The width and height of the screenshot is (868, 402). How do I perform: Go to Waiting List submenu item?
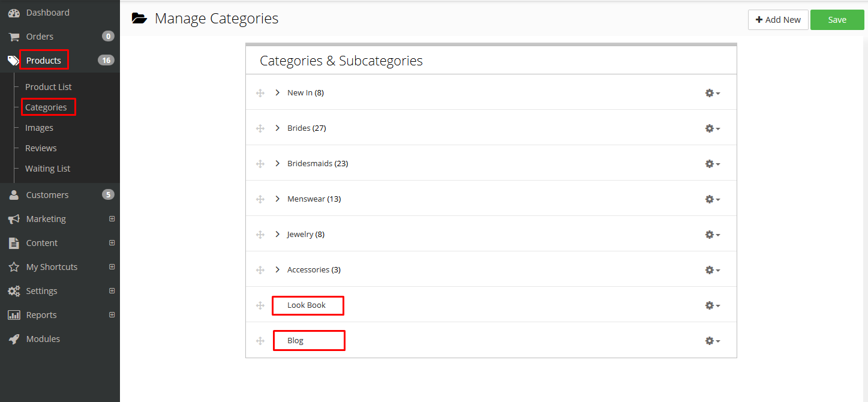(47, 169)
